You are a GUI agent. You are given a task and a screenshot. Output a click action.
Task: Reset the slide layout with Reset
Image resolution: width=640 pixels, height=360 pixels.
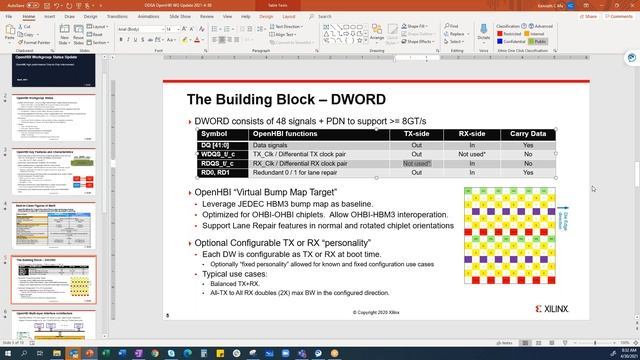click(95, 35)
